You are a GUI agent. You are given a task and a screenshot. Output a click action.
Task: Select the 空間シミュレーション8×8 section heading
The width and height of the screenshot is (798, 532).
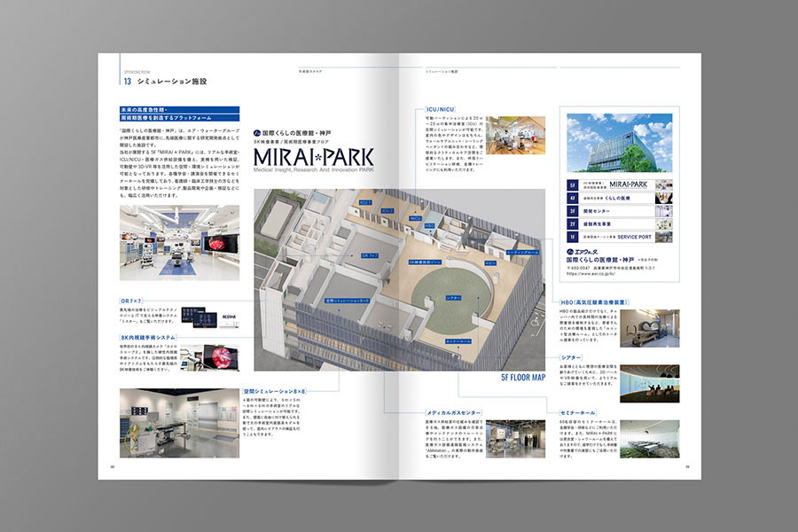(274, 392)
